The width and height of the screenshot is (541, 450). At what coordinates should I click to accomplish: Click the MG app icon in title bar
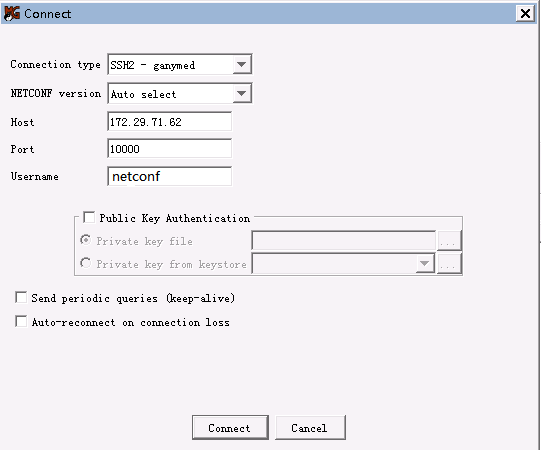[12, 14]
